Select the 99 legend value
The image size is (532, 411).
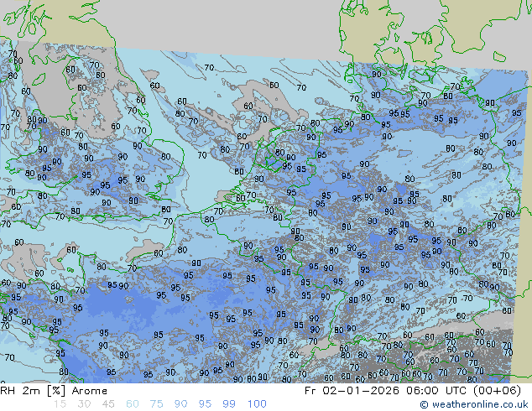[x=229, y=404]
